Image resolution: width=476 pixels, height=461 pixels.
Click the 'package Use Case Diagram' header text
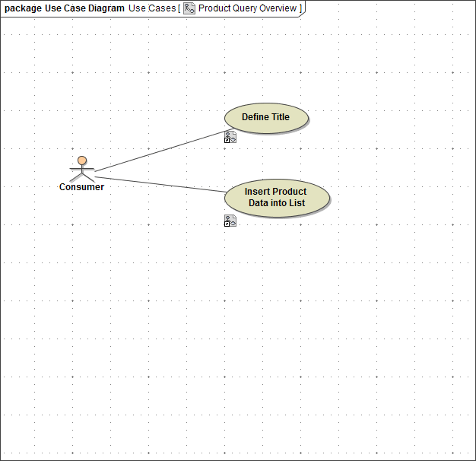[65, 8]
